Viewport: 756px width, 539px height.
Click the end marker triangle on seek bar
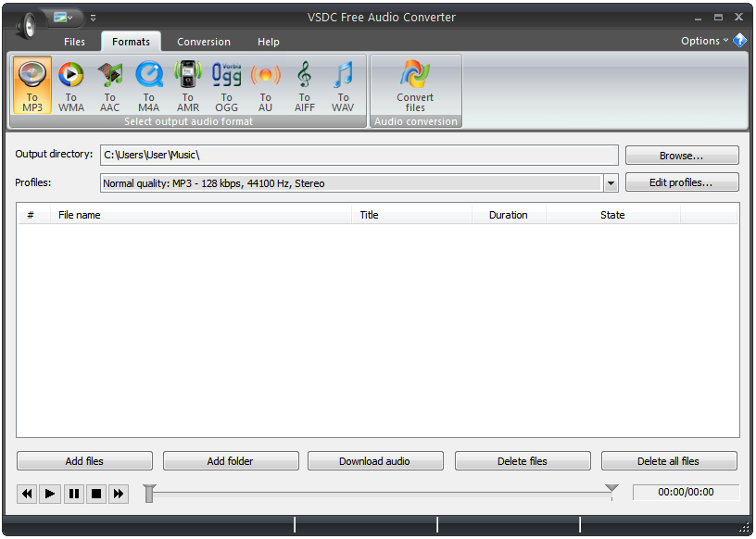611,488
